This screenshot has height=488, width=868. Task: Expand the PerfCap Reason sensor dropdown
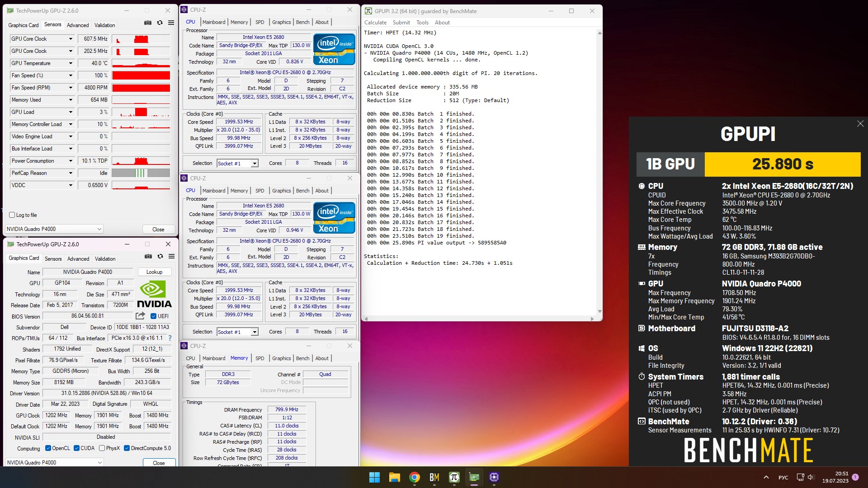[x=71, y=173]
